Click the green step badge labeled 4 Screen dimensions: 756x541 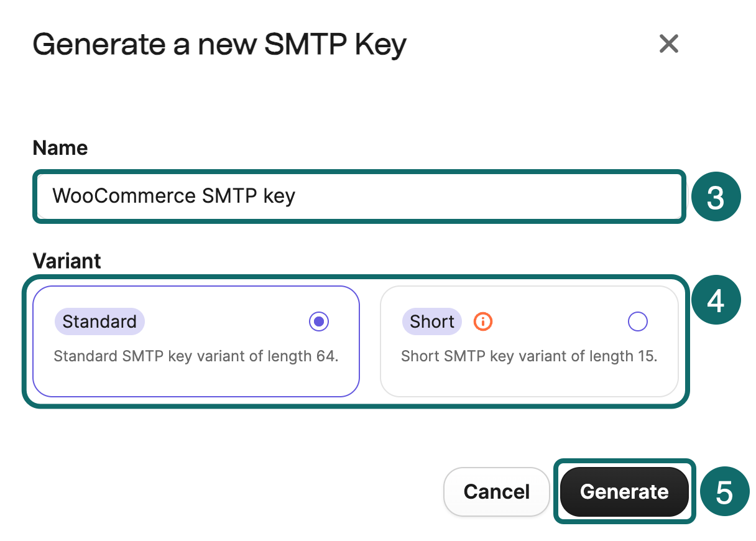(716, 299)
